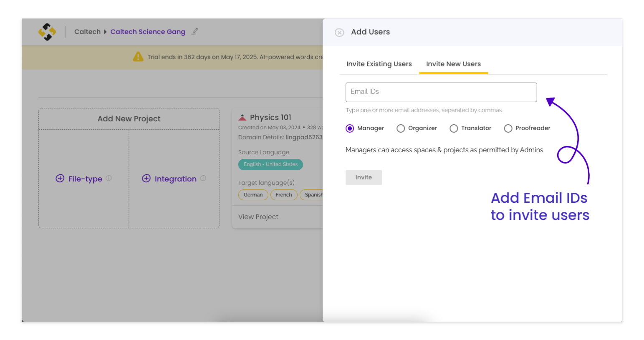
Task: Click the 'Managers can access spaces' description
Action: click(445, 150)
